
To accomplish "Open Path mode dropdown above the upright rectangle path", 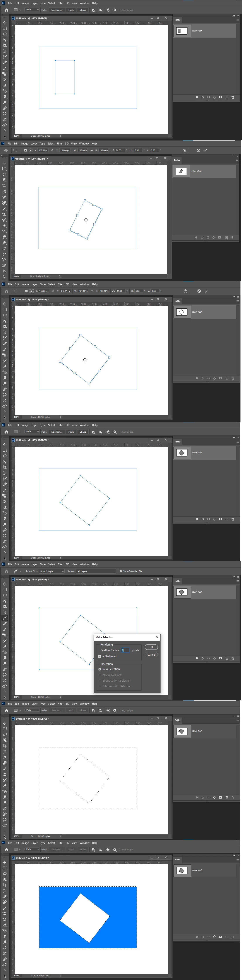I will pos(32,10).
